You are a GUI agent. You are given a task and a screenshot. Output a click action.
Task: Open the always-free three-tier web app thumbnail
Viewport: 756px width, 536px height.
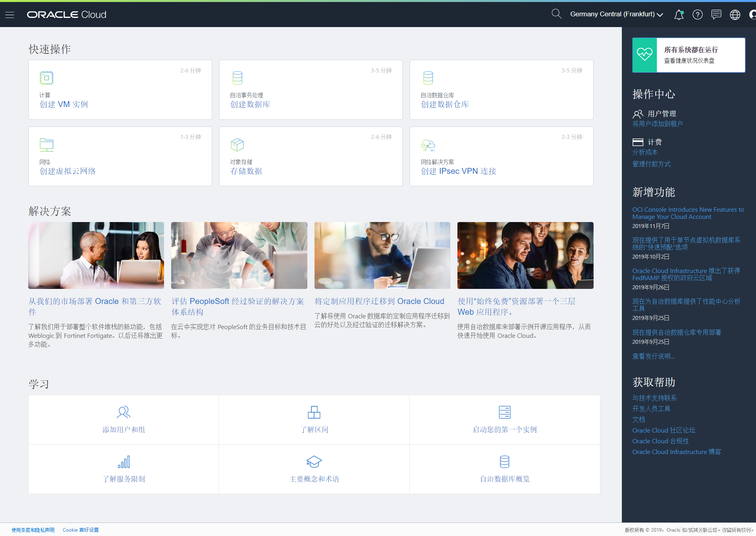point(525,255)
